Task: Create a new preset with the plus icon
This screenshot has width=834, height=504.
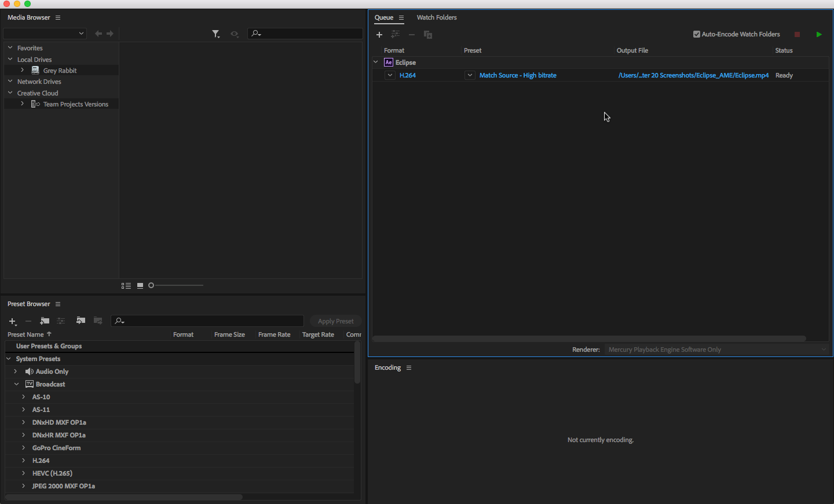Action: (x=12, y=321)
